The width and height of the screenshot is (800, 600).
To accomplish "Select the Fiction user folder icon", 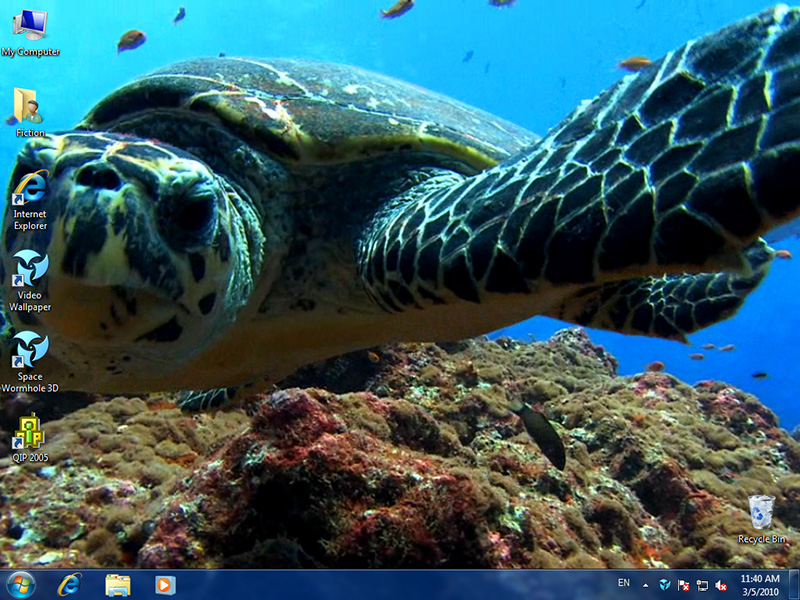I will point(30,112).
